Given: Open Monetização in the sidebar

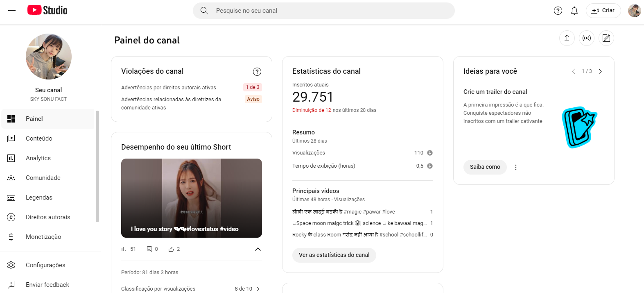Looking at the screenshot, I should pyautogui.click(x=43, y=237).
